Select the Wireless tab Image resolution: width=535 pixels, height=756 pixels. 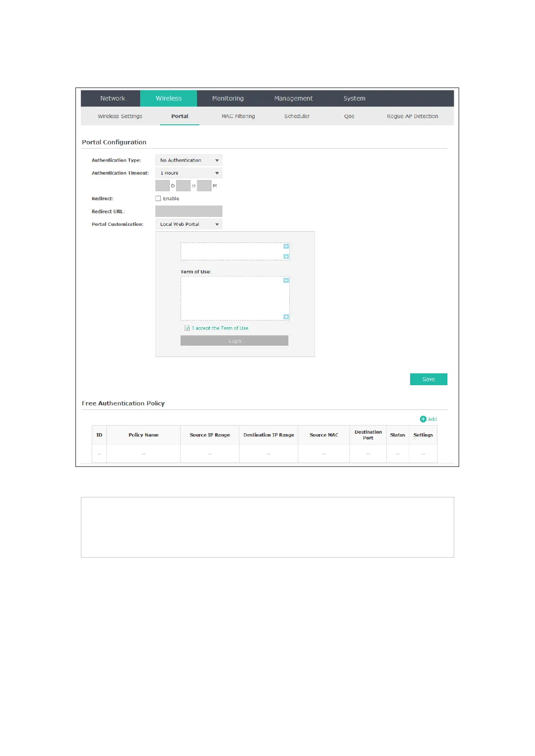pos(168,98)
